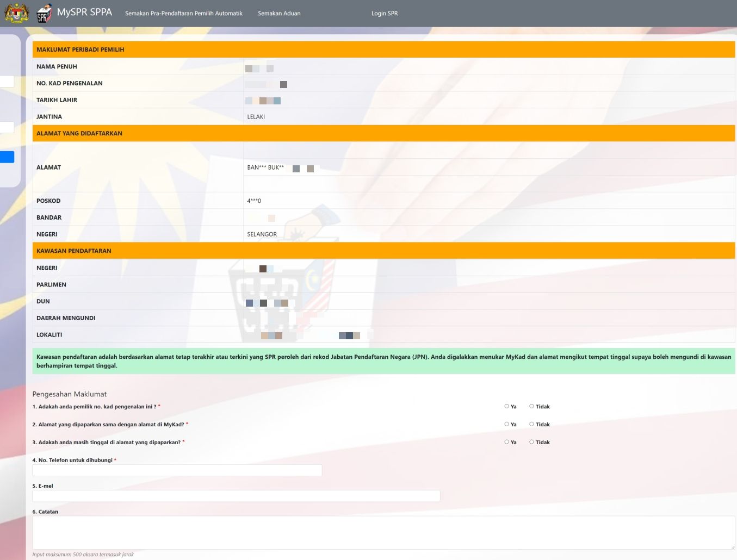Click the Malaysian coat of arms emblem
This screenshot has width=737, height=560.
[16, 13]
